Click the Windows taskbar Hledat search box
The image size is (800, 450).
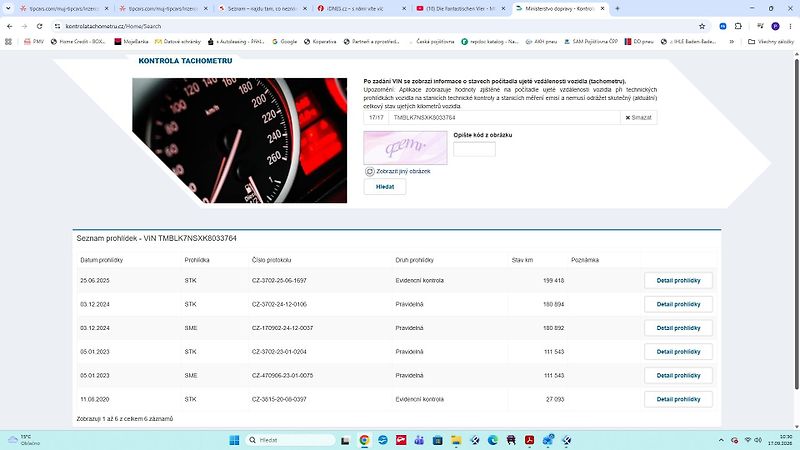289,440
